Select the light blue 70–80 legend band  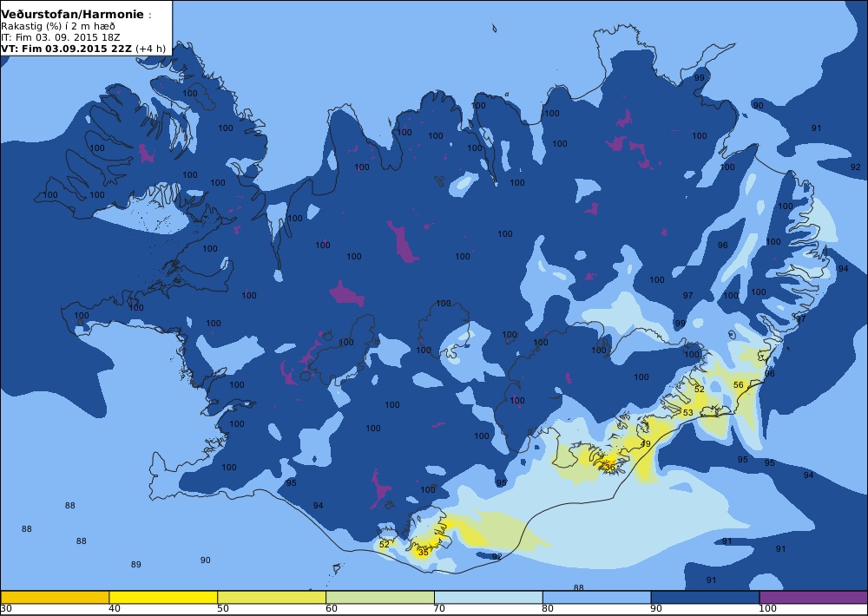[488, 597]
